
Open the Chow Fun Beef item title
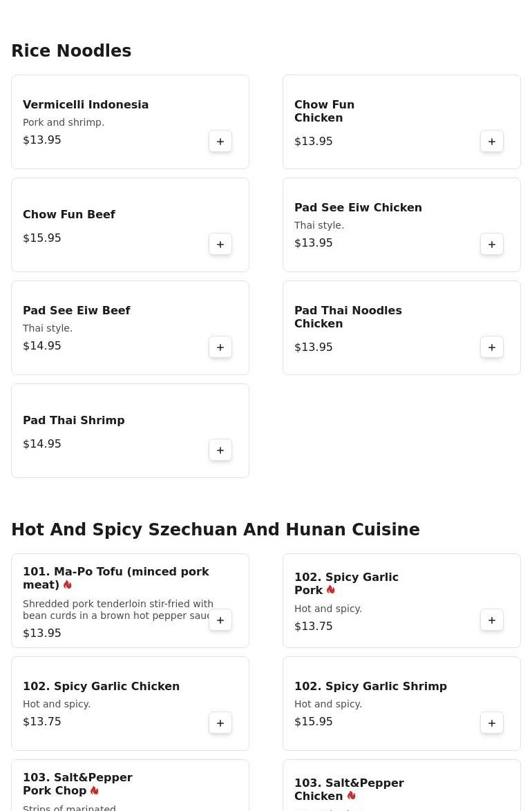pyautogui.click(x=69, y=215)
